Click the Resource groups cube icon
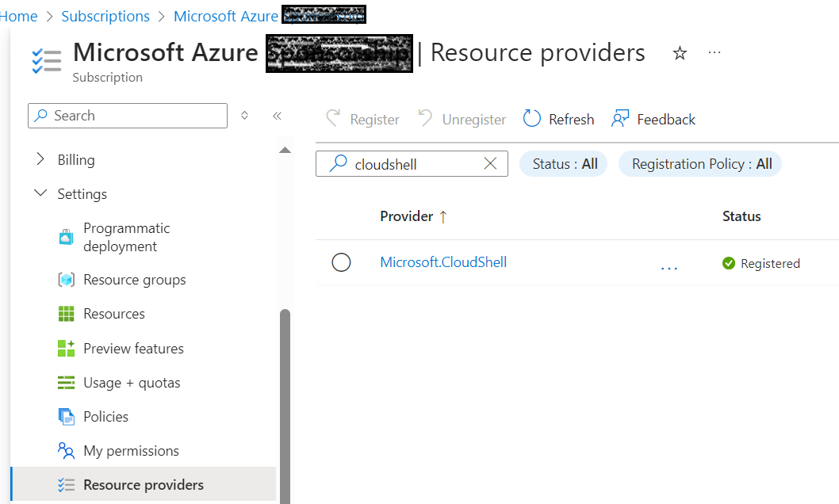The image size is (839, 504). [x=66, y=280]
